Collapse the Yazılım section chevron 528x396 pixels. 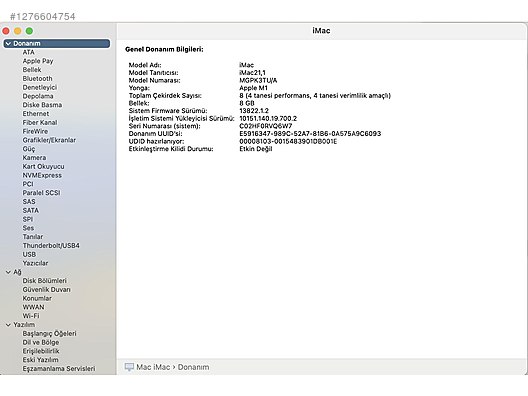(8, 325)
